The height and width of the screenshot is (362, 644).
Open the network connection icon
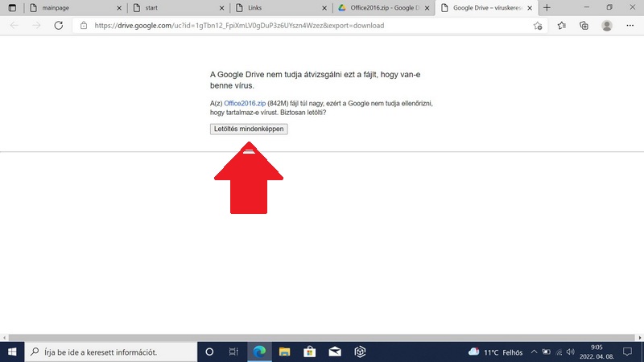[559, 352]
